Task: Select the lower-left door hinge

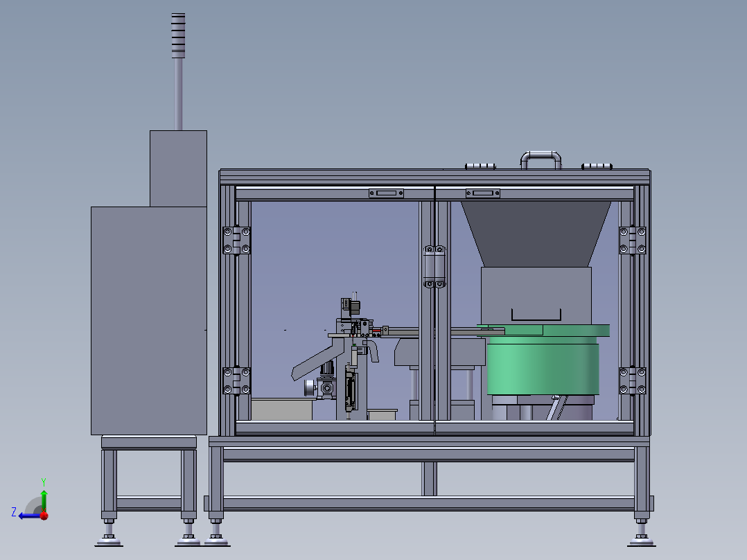Action: coord(237,380)
